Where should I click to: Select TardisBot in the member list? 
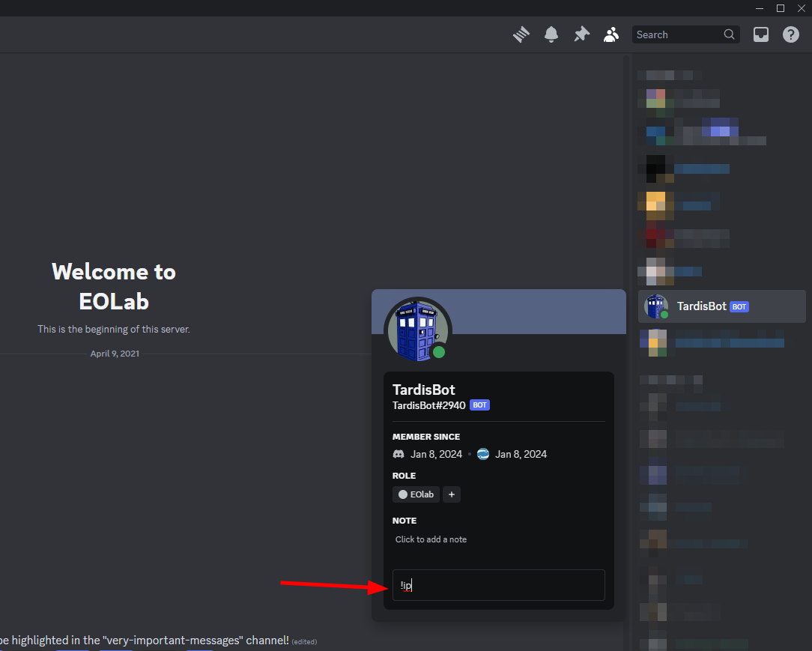pos(701,306)
